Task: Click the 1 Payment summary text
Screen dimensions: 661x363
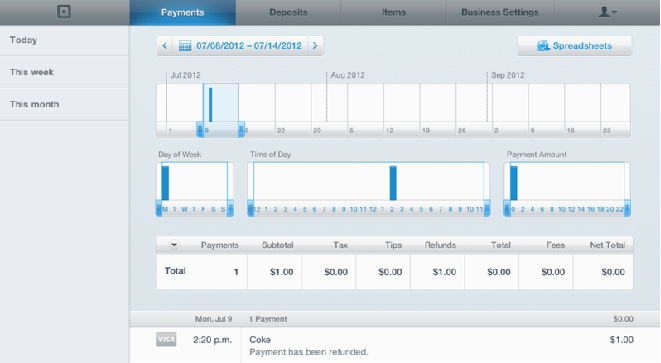Action: pos(268,319)
